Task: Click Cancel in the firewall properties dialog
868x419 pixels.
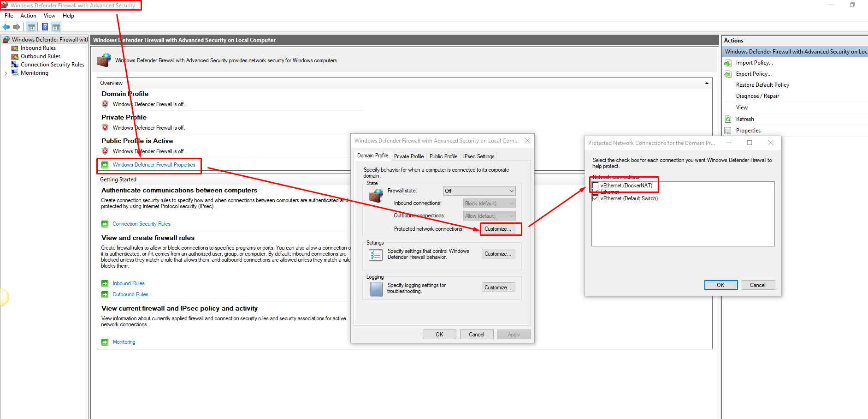Action: tap(477, 335)
